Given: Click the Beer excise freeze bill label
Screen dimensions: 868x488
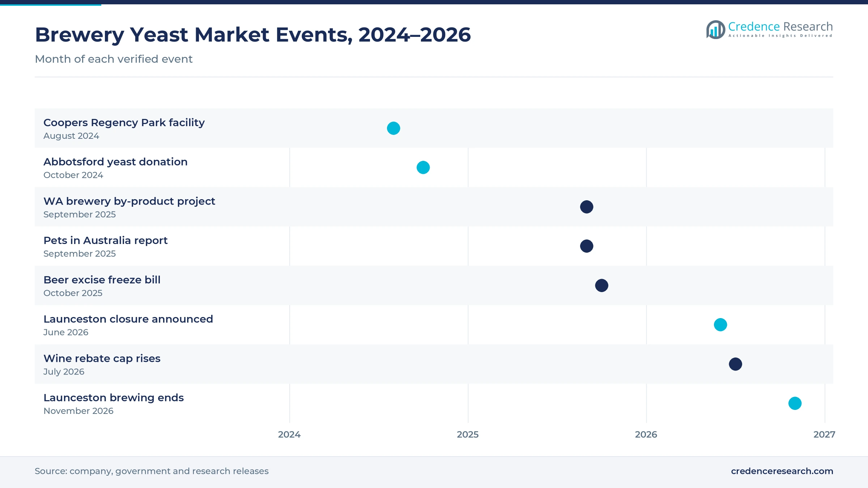Looking at the screenshot, I should 102,280.
